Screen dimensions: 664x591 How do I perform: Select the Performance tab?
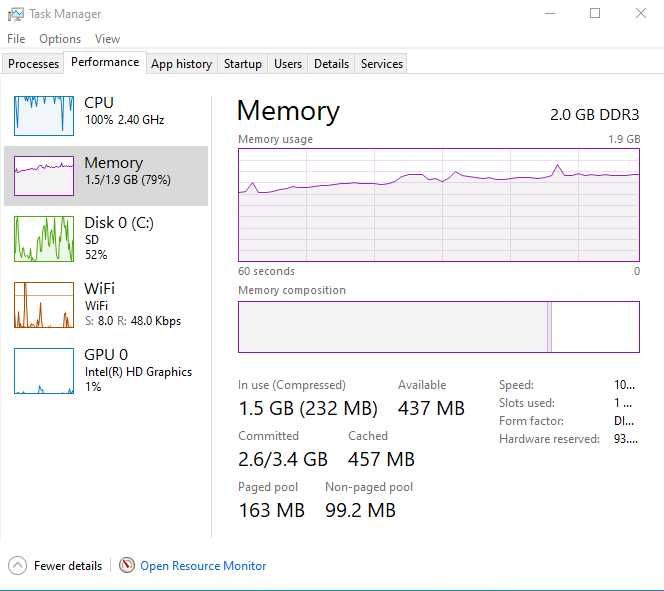point(105,62)
